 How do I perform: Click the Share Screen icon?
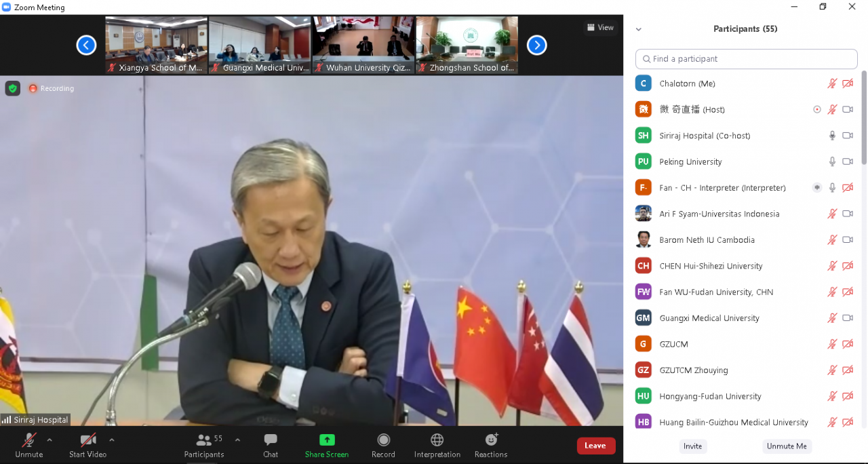click(x=327, y=440)
